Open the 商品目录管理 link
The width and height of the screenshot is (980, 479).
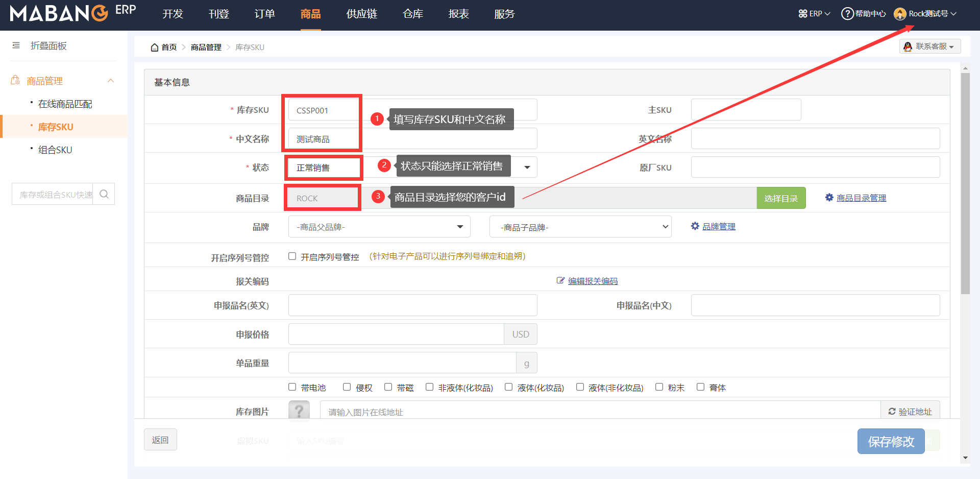click(x=862, y=198)
